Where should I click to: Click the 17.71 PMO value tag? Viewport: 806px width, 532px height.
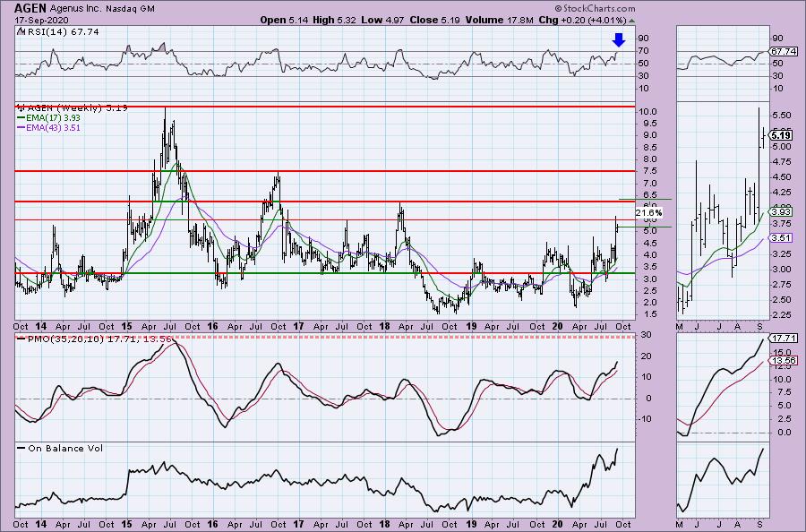coord(784,339)
